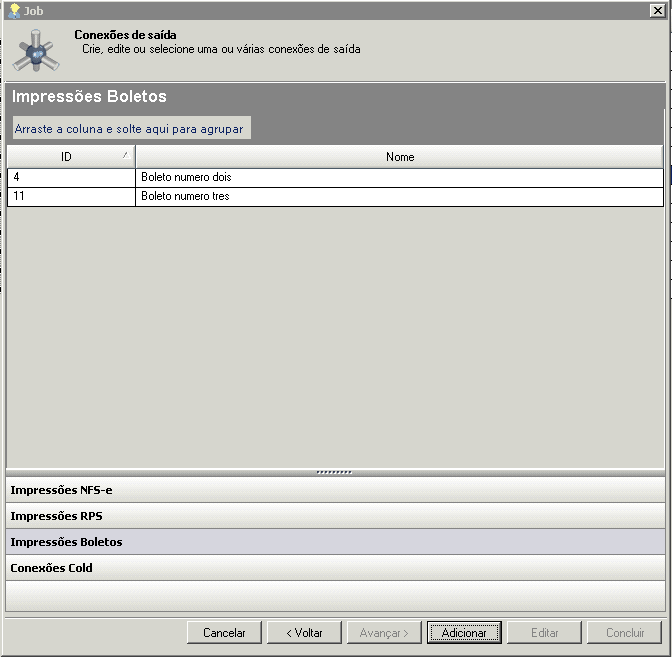Open the Impressões NFS-e section
Viewport: 672px width, 657px height.
335,490
